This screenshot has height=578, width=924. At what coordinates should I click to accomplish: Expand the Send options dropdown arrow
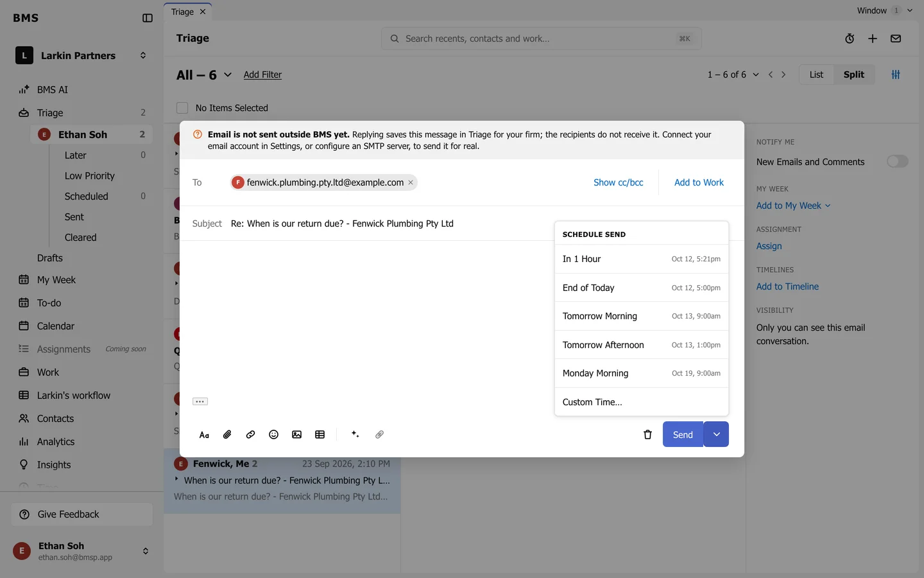(716, 435)
